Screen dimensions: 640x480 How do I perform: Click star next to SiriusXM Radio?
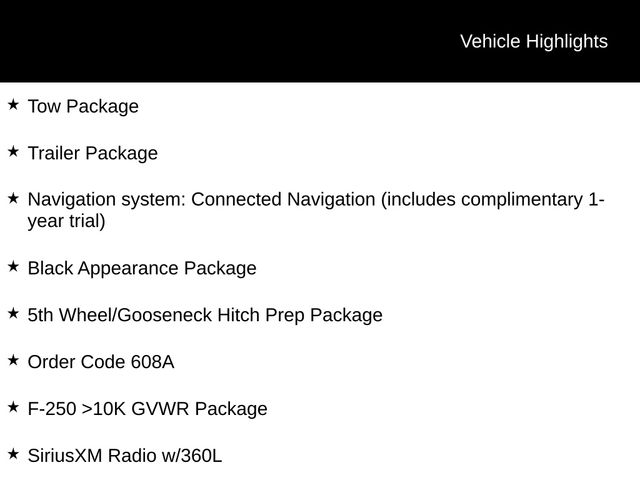13,454
